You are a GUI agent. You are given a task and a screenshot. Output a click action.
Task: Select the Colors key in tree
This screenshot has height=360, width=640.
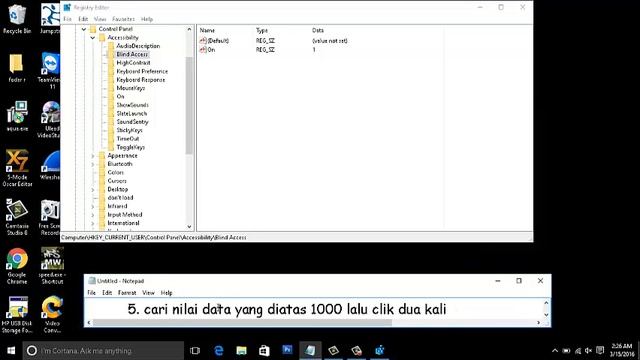(x=116, y=173)
